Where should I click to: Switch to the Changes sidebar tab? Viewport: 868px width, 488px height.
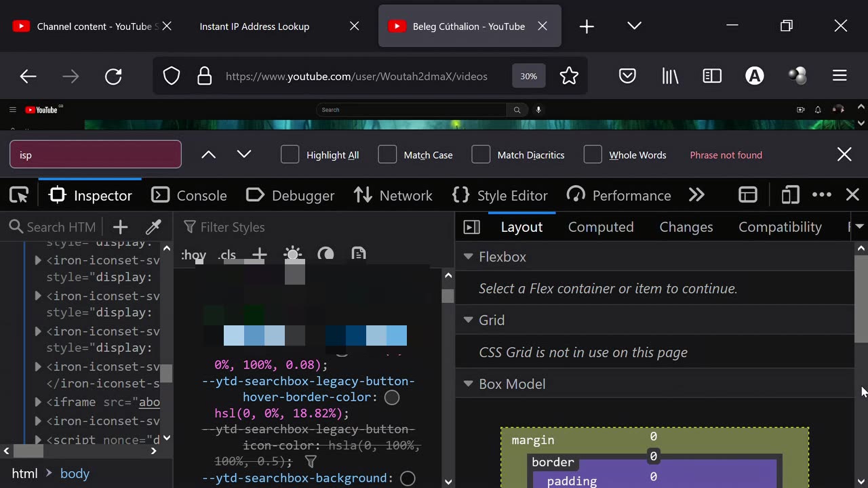point(686,227)
